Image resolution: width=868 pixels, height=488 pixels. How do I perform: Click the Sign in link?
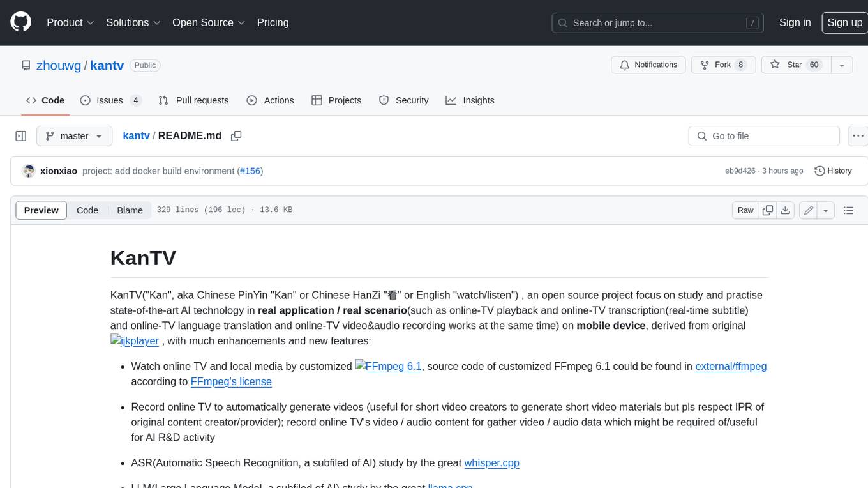795,22
